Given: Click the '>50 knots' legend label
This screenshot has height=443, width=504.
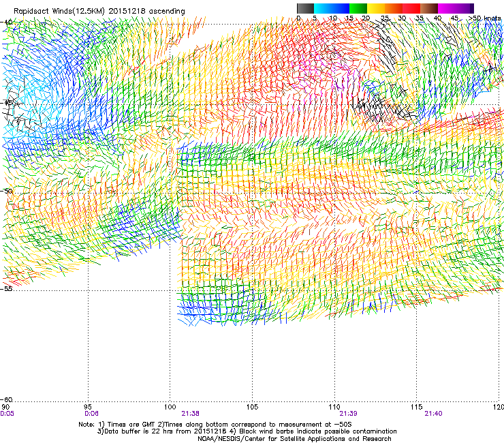Looking at the screenshot, I should [485, 18].
